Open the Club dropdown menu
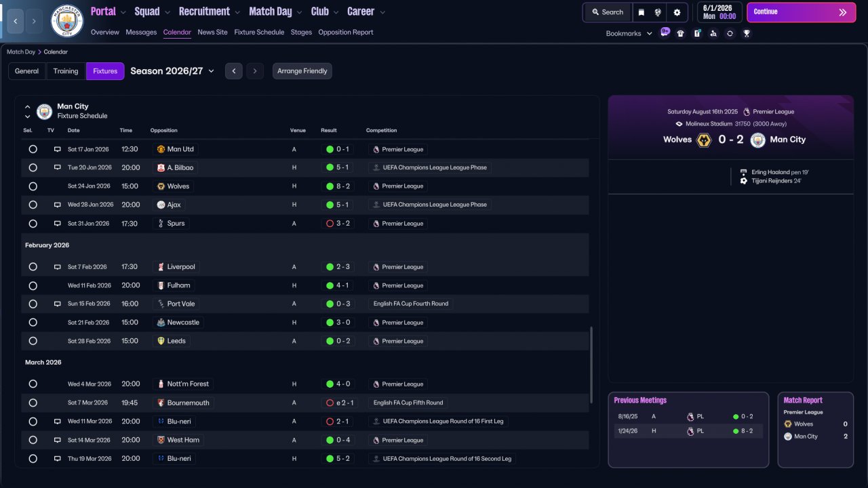This screenshot has height=488, width=868. tap(325, 12)
